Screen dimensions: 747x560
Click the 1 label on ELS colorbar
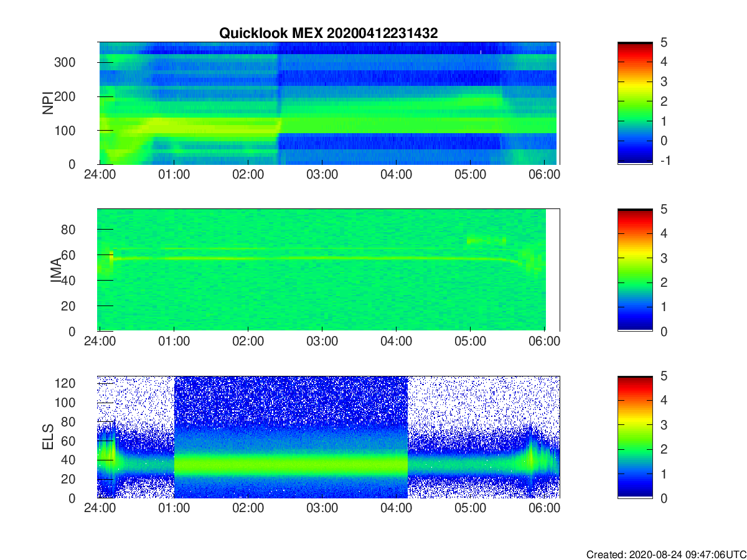click(664, 474)
